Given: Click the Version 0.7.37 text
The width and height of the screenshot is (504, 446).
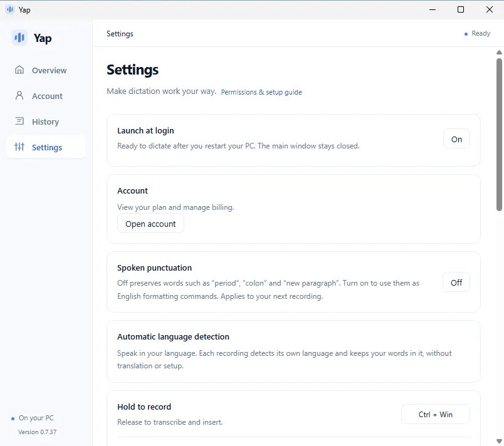Looking at the screenshot, I should [x=37, y=432].
